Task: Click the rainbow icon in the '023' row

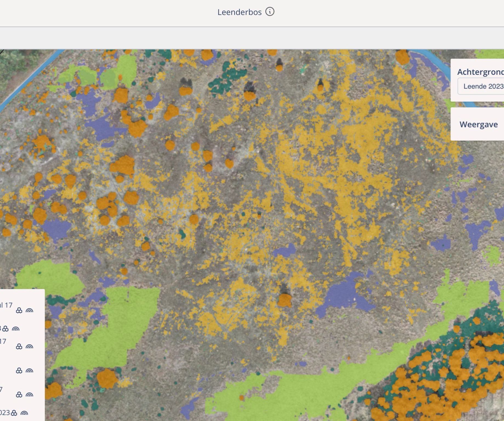Action: point(24,413)
